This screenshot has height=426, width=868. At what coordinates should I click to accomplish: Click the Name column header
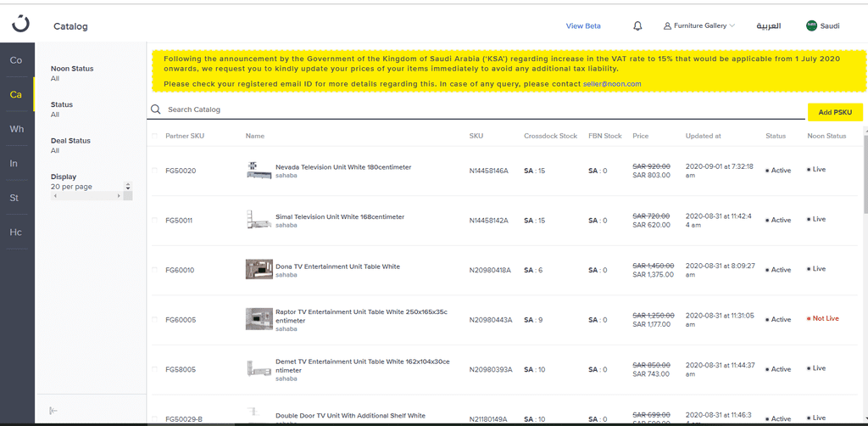coord(255,136)
